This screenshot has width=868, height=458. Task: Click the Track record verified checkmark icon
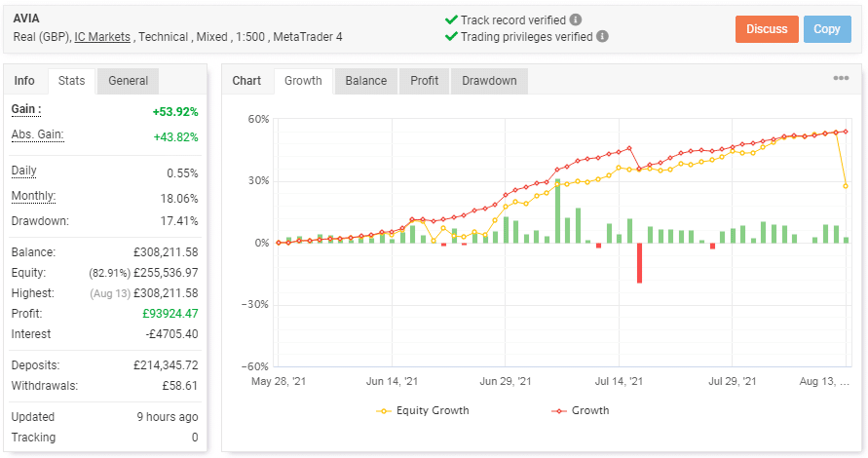pyautogui.click(x=451, y=19)
